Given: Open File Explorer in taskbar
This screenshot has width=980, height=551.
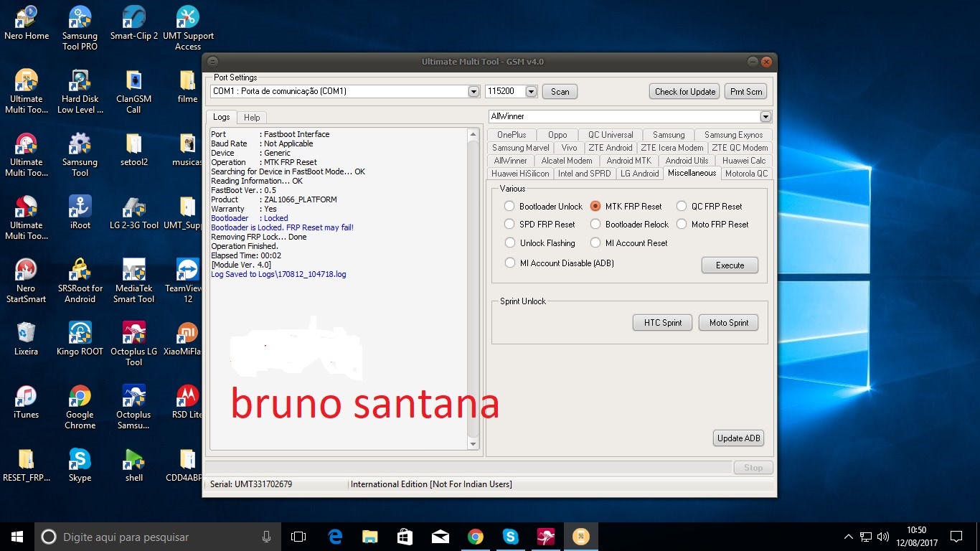Looking at the screenshot, I should (x=370, y=537).
